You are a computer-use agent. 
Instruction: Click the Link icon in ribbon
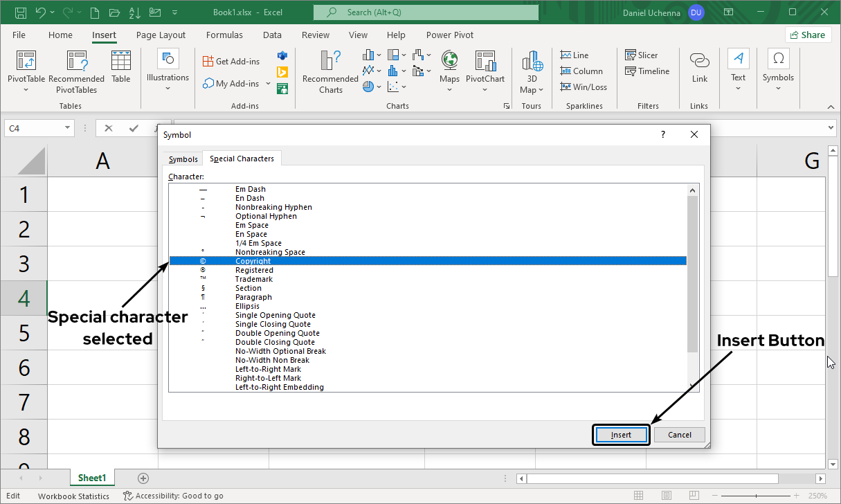(x=699, y=62)
